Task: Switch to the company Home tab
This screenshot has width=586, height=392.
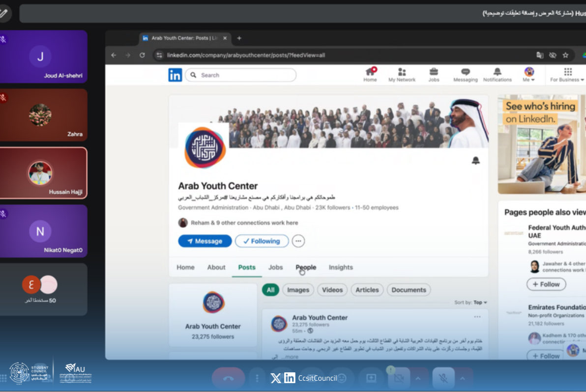Action: point(185,267)
